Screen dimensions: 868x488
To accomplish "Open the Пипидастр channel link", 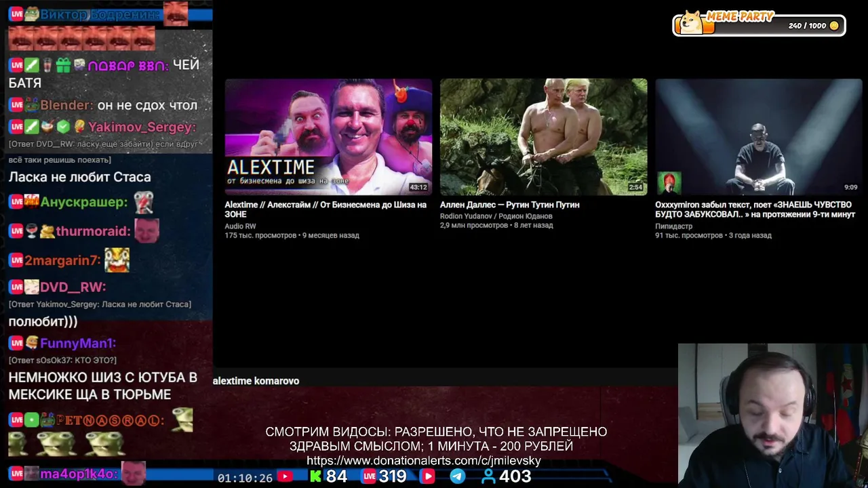I will tap(673, 226).
